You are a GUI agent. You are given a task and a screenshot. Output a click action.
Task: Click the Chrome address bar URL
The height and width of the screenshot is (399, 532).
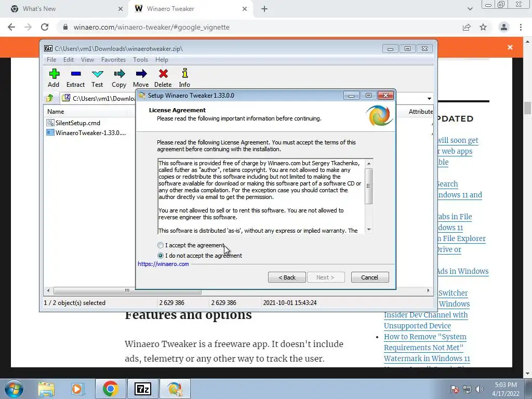pyautogui.click(x=151, y=27)
